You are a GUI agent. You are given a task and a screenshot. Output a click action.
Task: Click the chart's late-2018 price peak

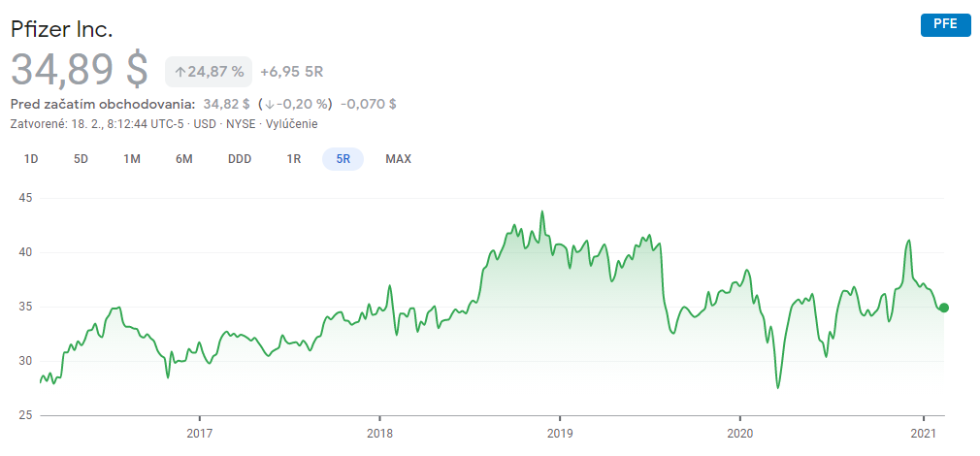[541, 212]
